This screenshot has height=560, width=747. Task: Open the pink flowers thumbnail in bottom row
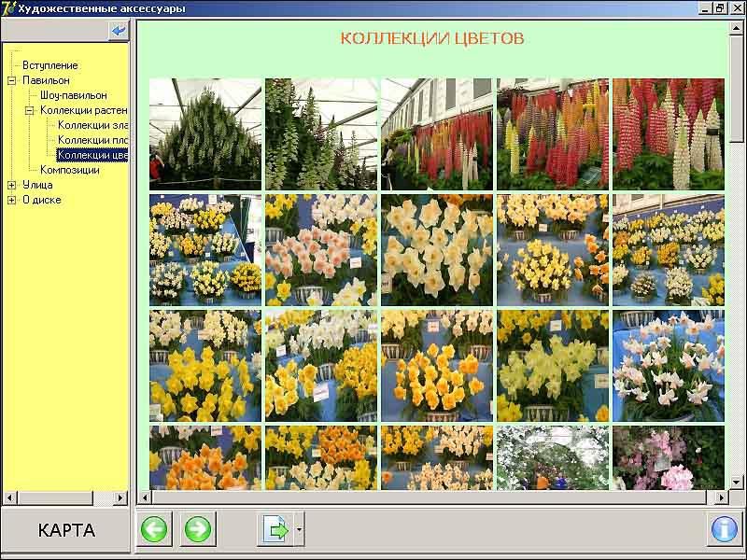click(669, 457)
